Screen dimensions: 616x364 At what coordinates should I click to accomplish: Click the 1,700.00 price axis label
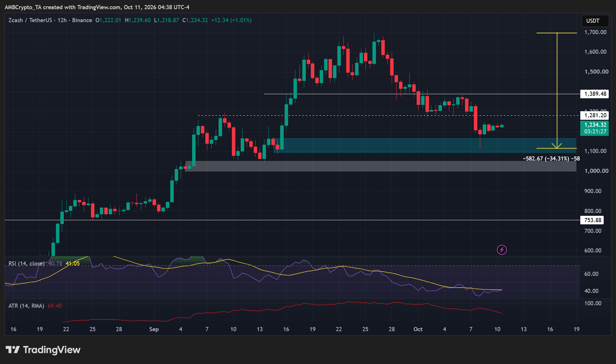pyautogui.click(x=595, y=32)
